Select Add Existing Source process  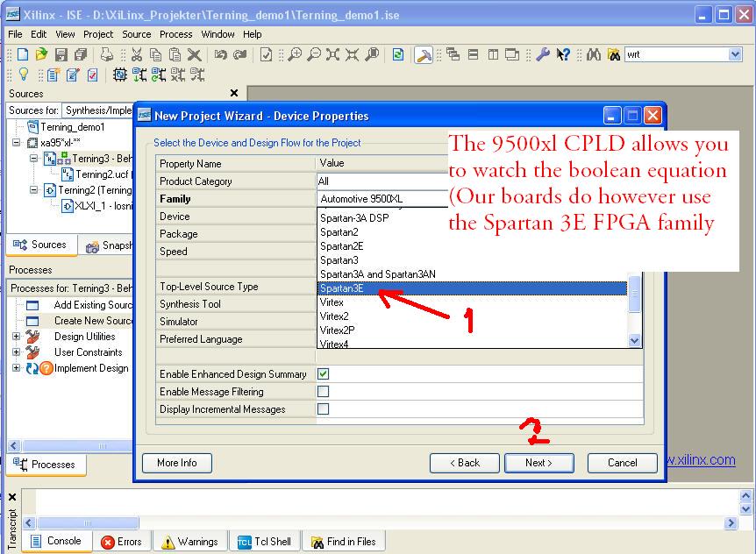(93, 305)
